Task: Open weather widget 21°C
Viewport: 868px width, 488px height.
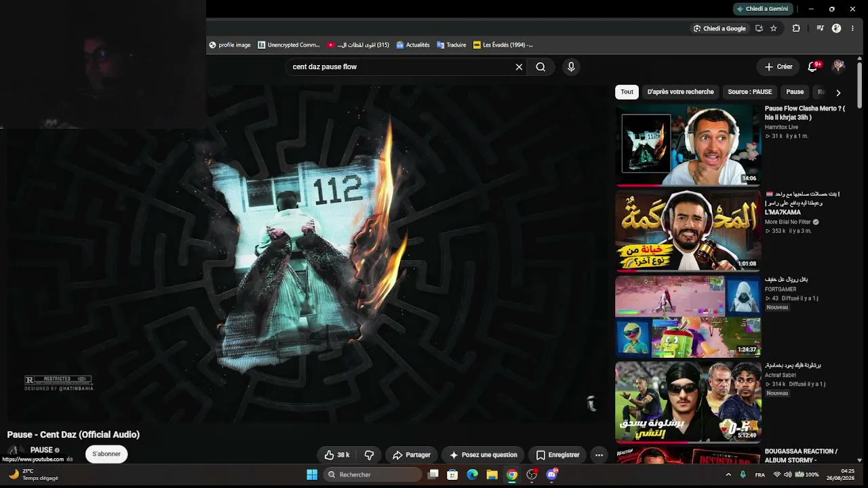Action: tap(33, 474)
